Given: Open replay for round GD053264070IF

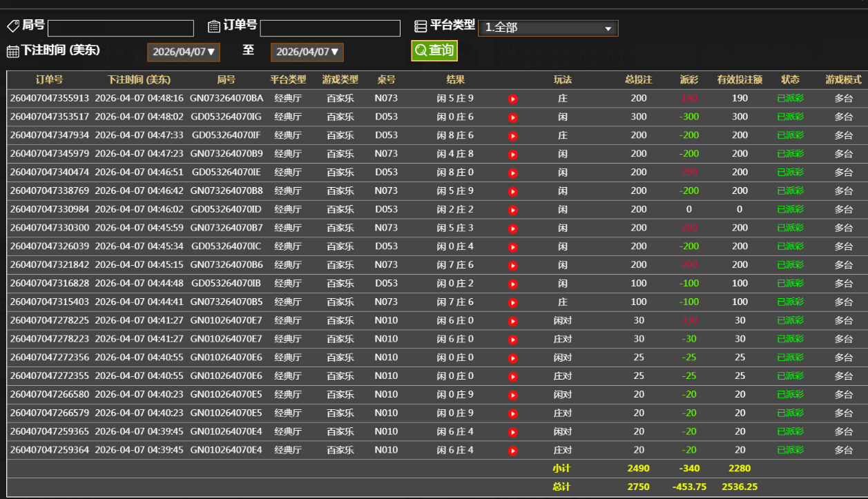Looking at the screenshot, I should (x=512, y=136).
